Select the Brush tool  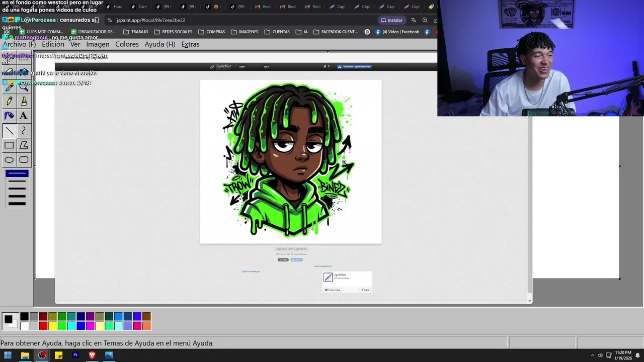[24, 102]
